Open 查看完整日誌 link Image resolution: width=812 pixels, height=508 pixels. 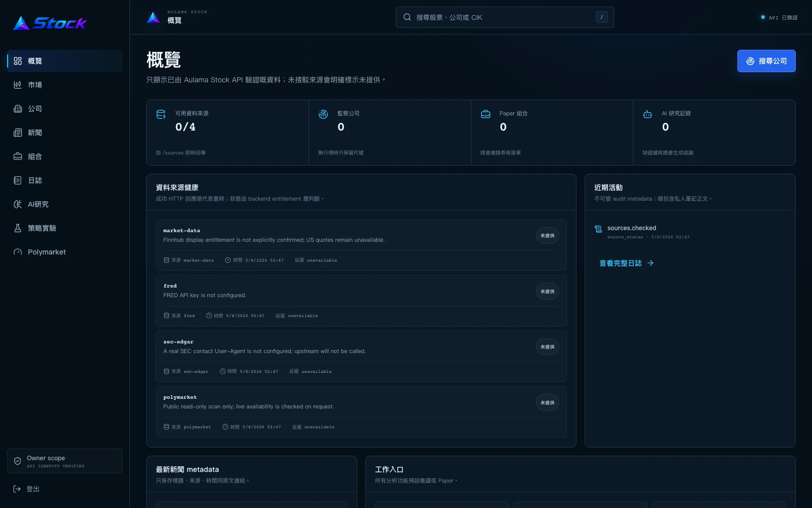[627, 263]
